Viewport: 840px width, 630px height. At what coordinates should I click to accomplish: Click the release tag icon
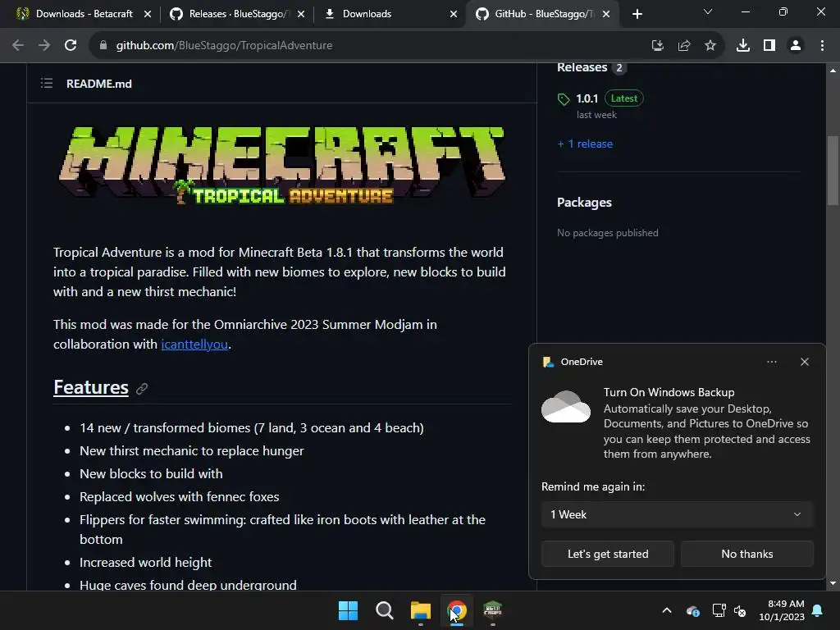564,99
